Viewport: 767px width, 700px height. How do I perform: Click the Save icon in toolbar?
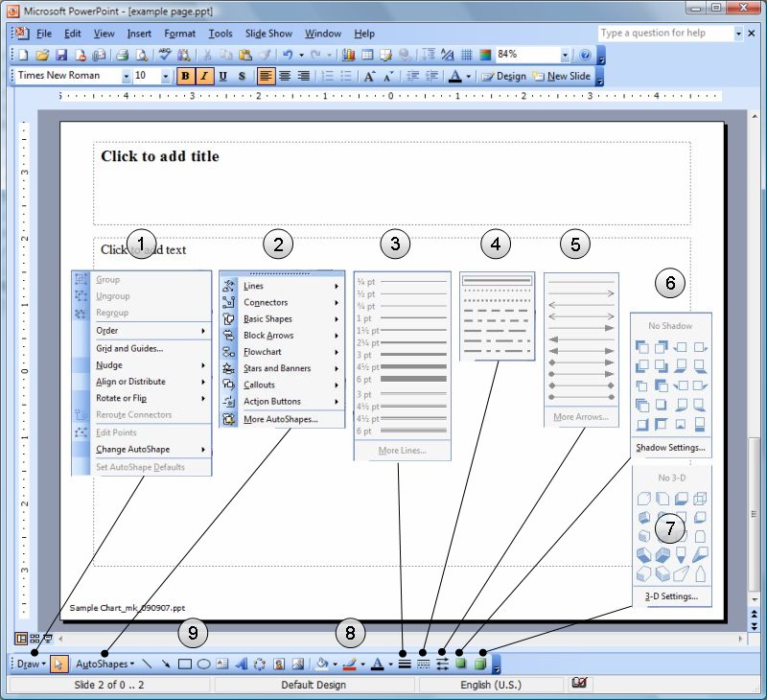point(60,56)
